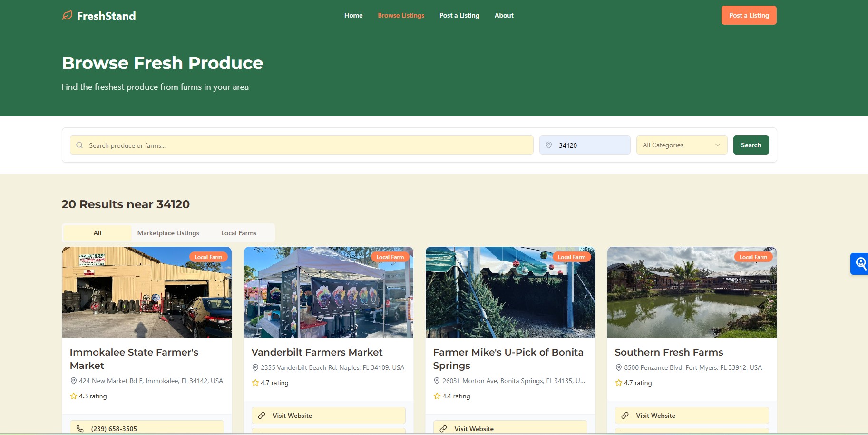Click the 424 New Market Rd E address
The width and height of the screenshot is (868, 435).
point(151,381)
